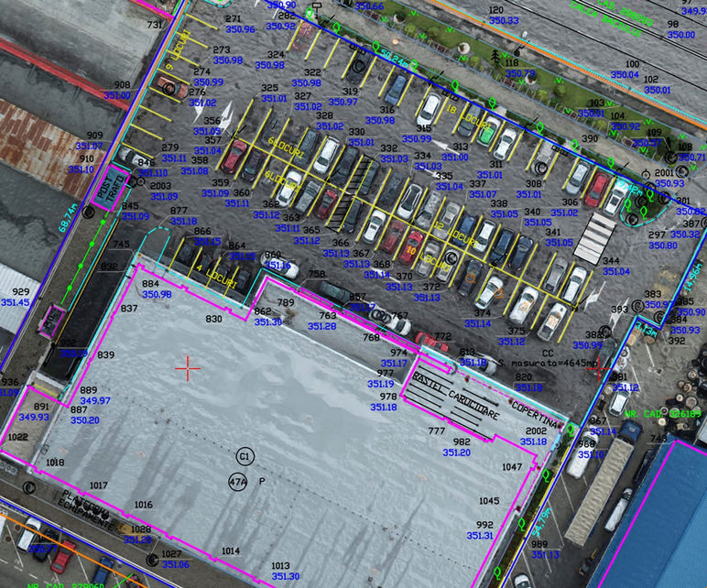
Task: Click the elevation value 350.79
Action: (520, 73)
